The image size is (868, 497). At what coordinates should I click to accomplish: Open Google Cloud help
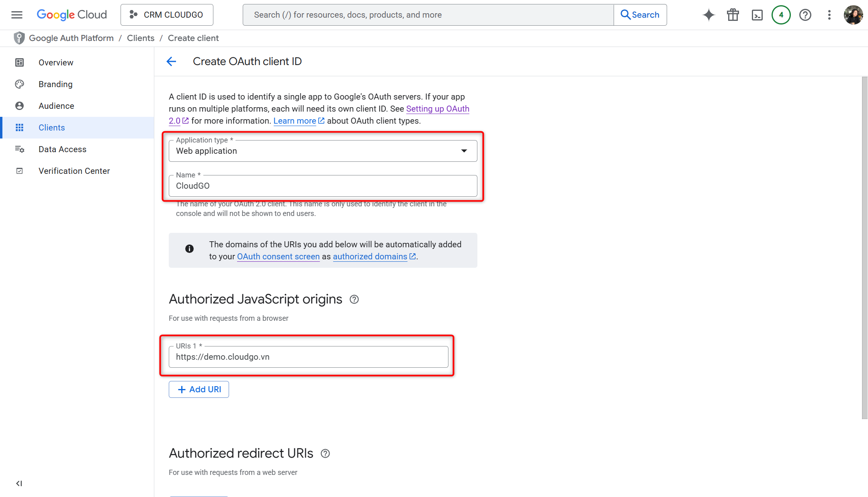click(x=805, y=14)
